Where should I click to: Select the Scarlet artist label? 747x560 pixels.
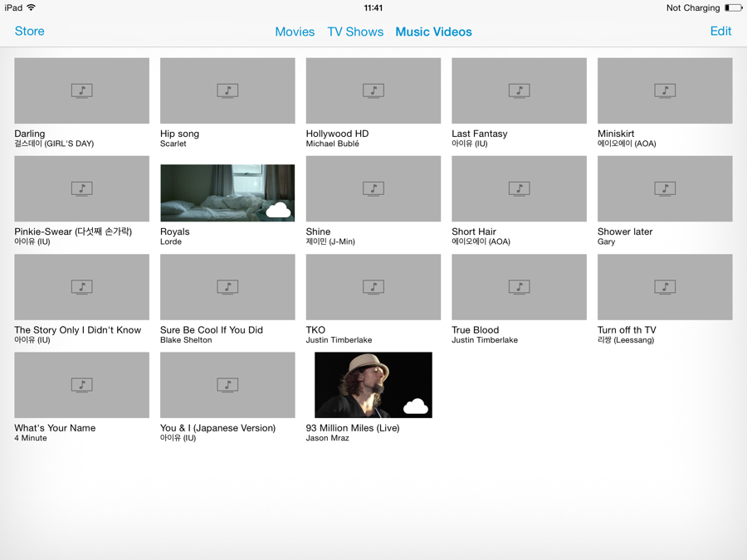click(x=173, y=144)
